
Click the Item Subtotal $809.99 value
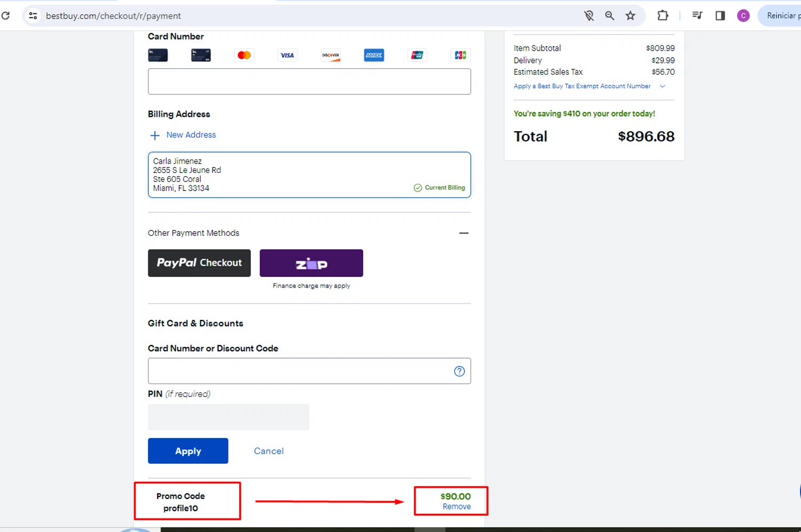pos(661,48)
